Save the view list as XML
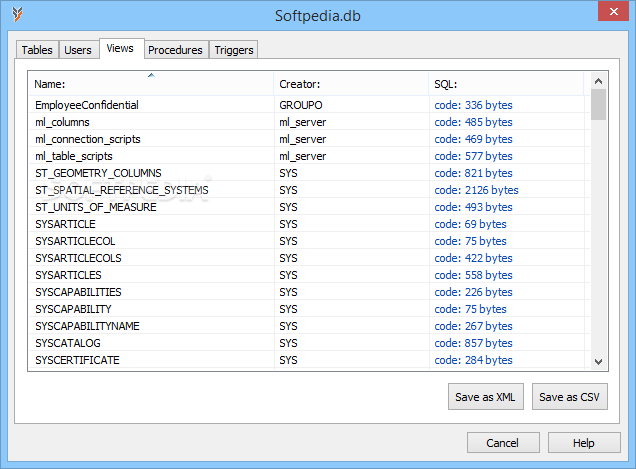The height and width of the screenshot is (469, 636). click(x=486, y=396)
